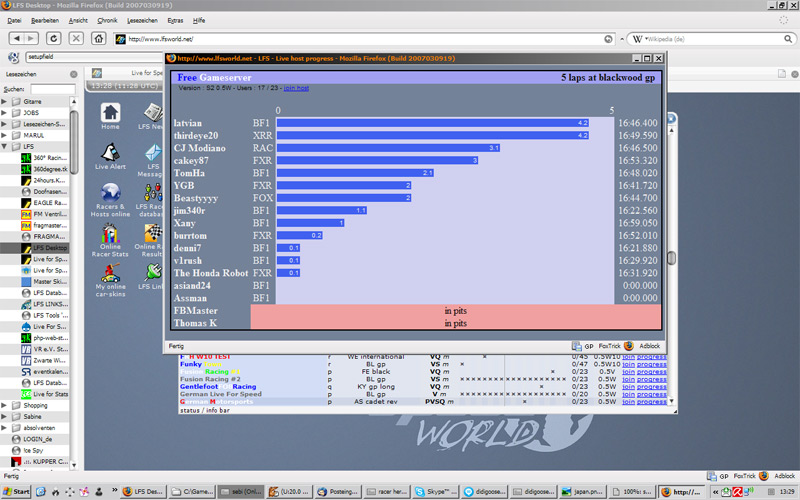Click the URL address bar

pos(364,39)
